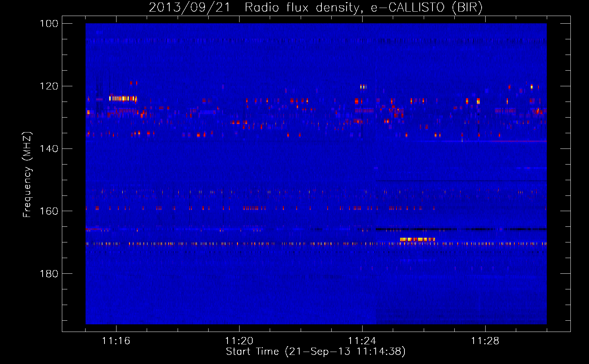Click the 160 frequency tick label
Image resolution: width=589 pixels, height=364 pixels.
click(49, 211)
